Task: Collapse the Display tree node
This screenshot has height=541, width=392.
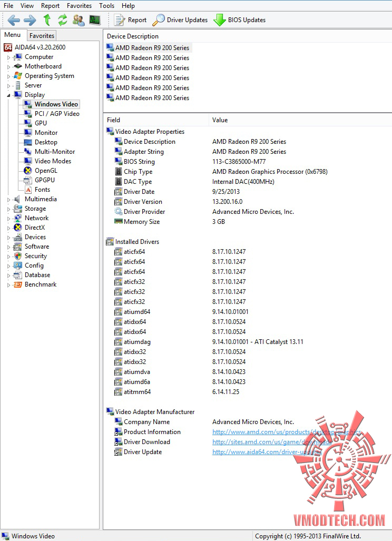Action: [x=8, y=95]
